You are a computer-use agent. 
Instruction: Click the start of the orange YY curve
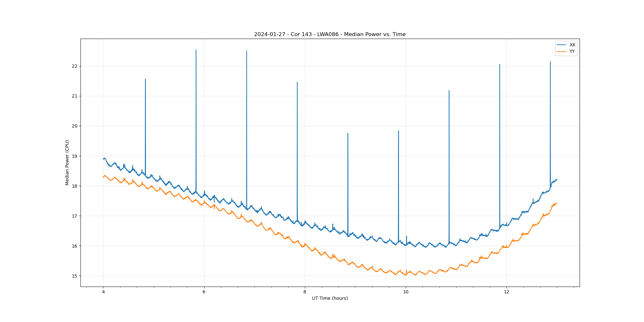103,177
